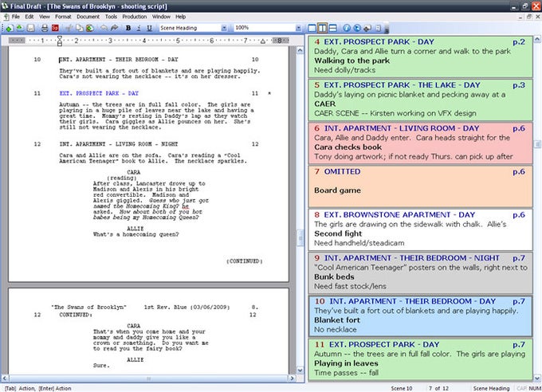Click blue heading EXT. PROSPECT PARK - DAY in script

(x=99, y=93)
